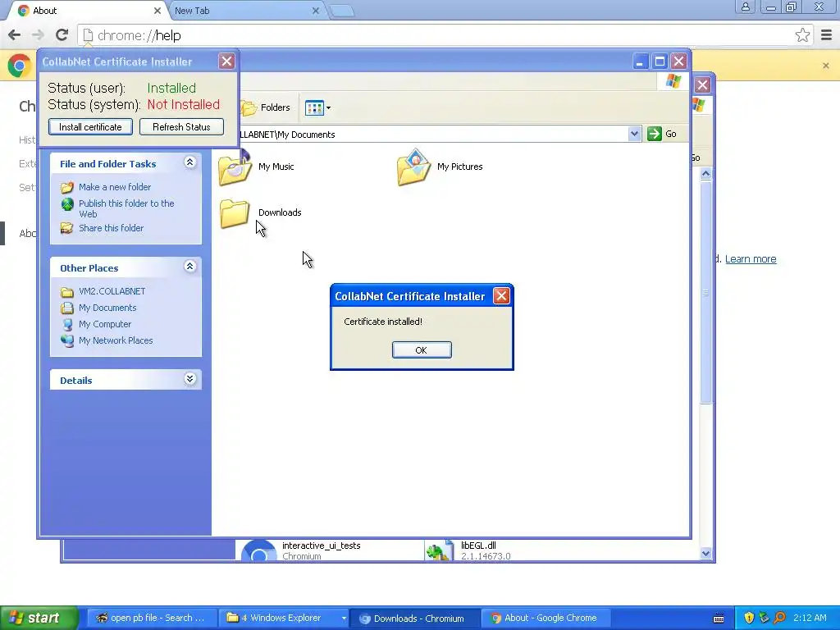Click the Refresh Status button
This screenshot has width=840, height=630.
click(181, 127)
